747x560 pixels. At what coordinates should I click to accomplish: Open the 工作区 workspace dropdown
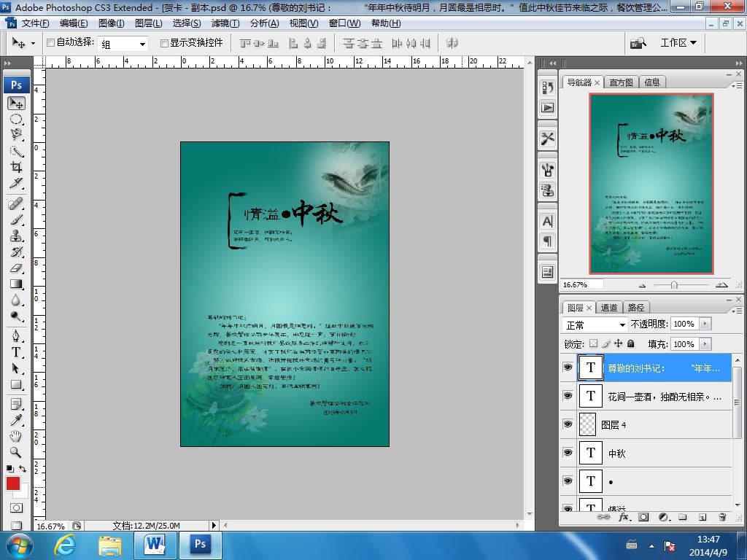(678, 43)
